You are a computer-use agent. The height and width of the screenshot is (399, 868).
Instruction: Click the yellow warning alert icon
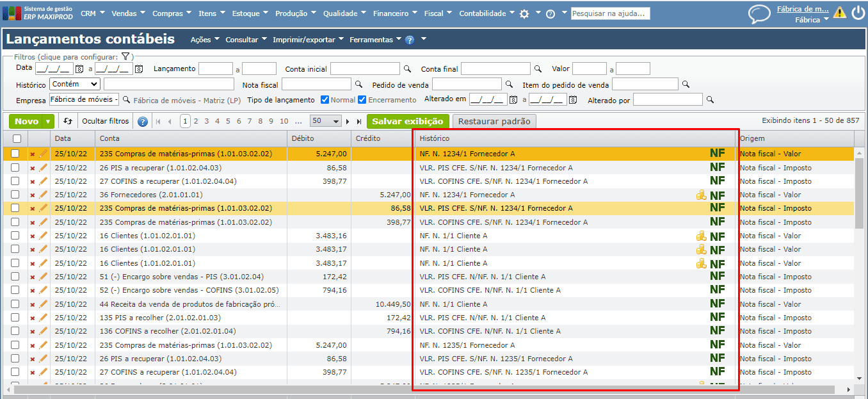pos(839,13)
